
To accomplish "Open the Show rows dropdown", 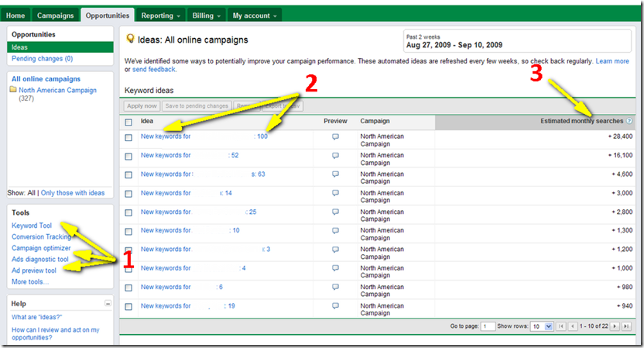I will pos(542,326).
